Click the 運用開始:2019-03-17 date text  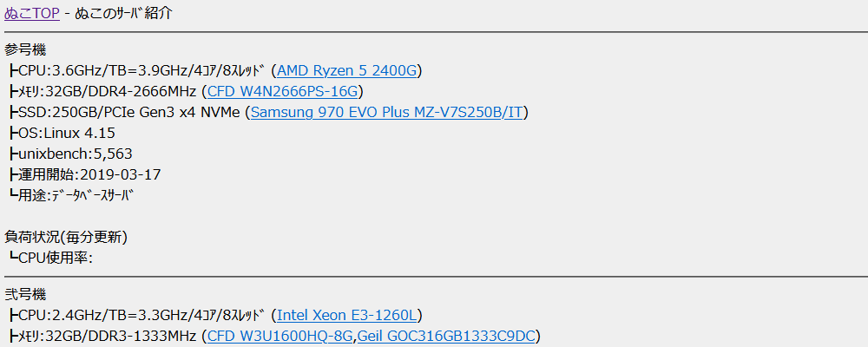pos(89,174)
